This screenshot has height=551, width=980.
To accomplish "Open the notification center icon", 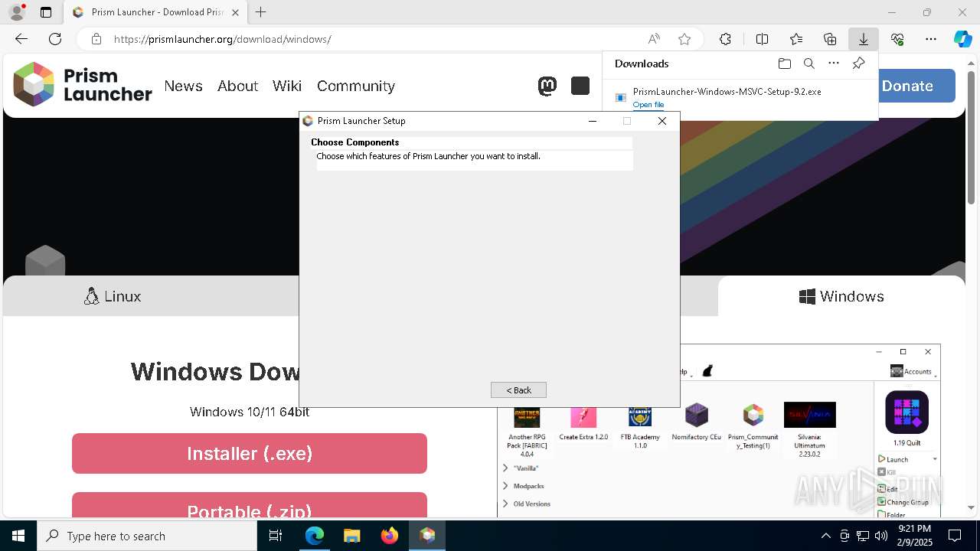I will pyautogui.click(x=955, y=536).
